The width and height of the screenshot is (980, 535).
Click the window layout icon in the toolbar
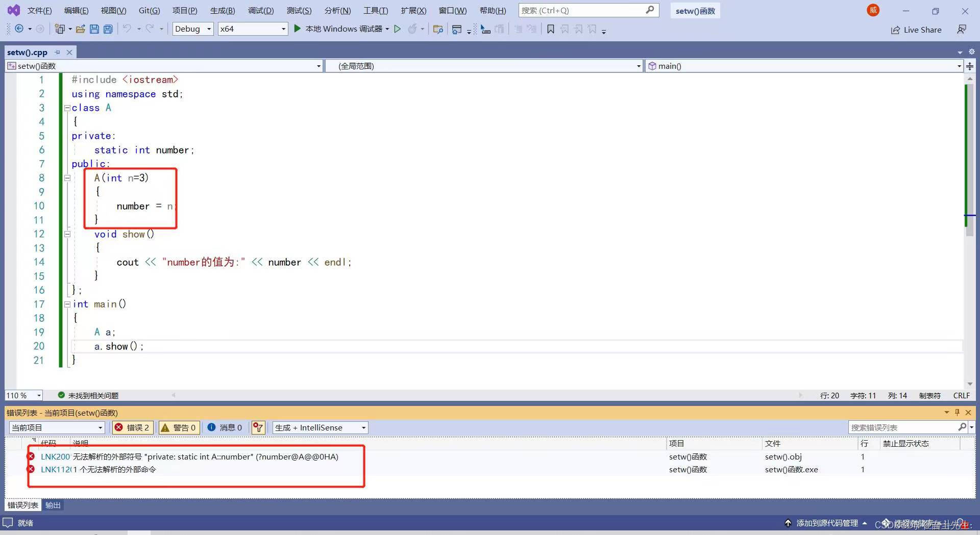tap(457, 29)
